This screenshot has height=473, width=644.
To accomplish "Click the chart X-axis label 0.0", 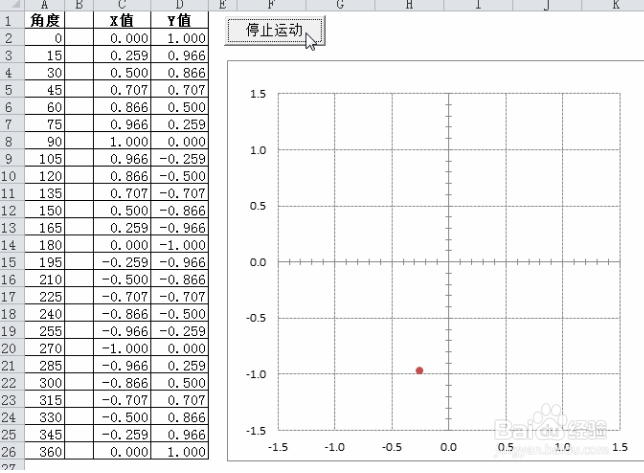I will coord(448,447).
